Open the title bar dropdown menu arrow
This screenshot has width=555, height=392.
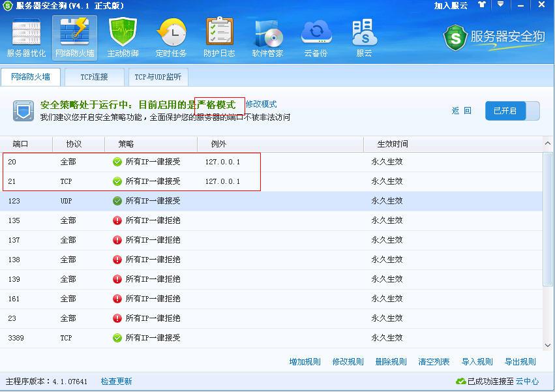(500, 5)
